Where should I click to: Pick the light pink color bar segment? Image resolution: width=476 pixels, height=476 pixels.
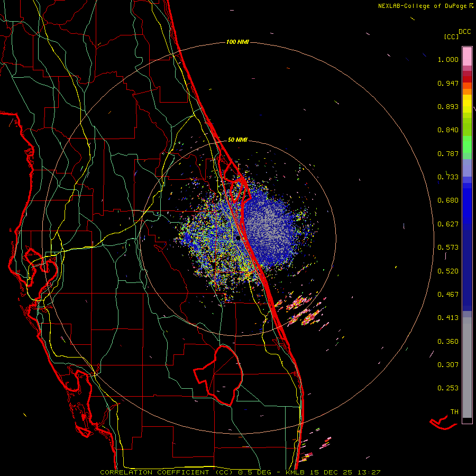point(467,57)
